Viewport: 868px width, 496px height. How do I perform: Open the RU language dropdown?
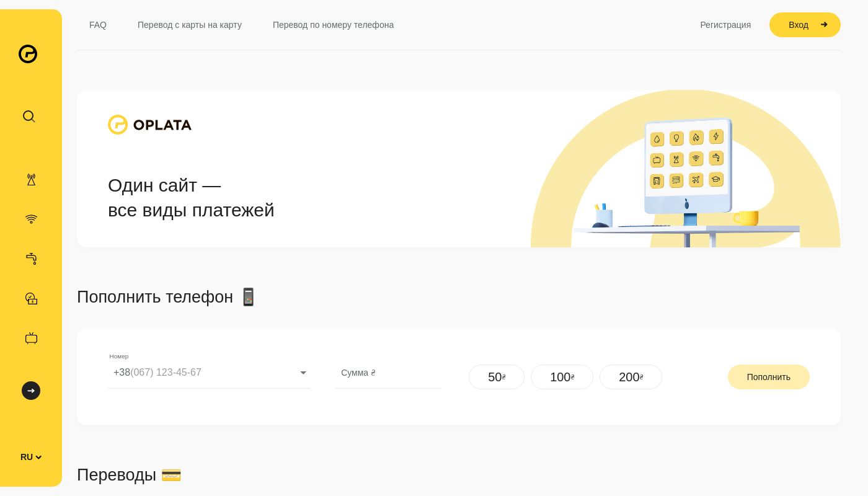[x=31, y=457]
